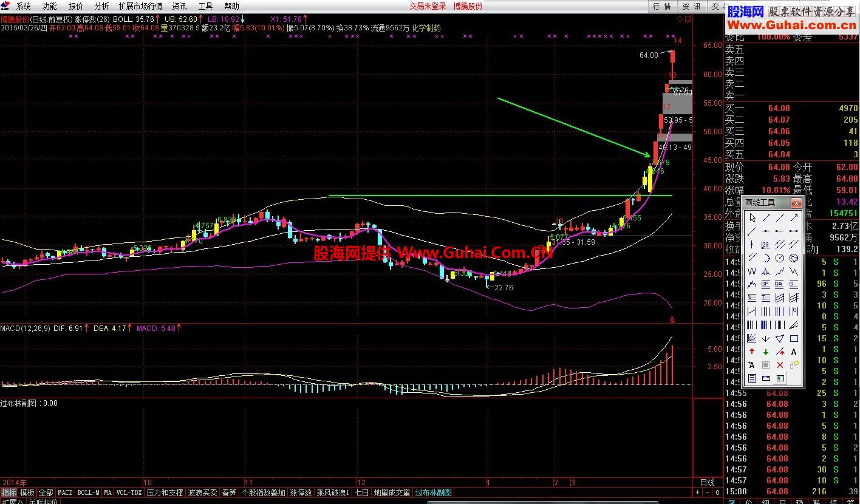The width and height of the screenshot is (860, 504).
Task: Click the document notes icon in toolbox
Action: (x=752, y=378)
